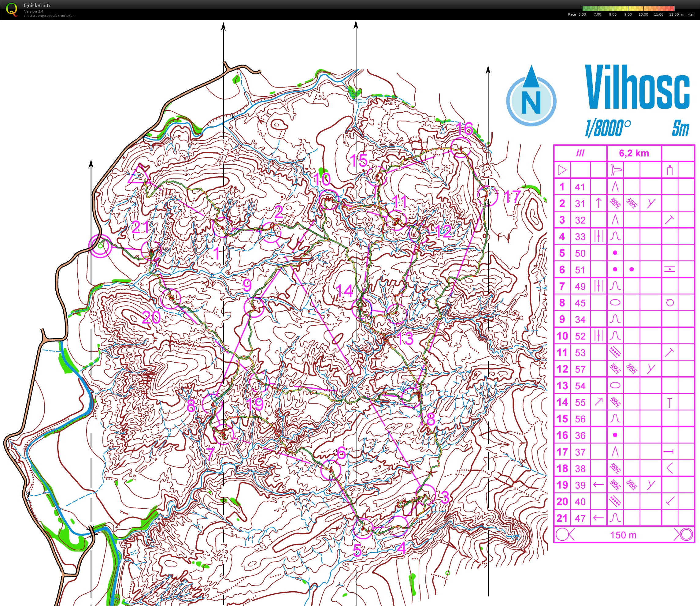Click the left arrow in row 19
Viewport: 700px width, 606px height.
tap(598, 484)
